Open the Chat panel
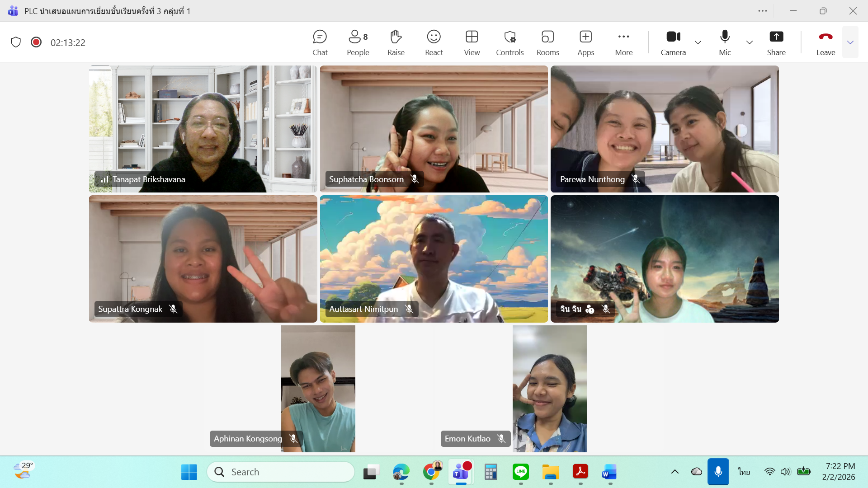Viewport: 868px width, 488px height. click(320, 42)
